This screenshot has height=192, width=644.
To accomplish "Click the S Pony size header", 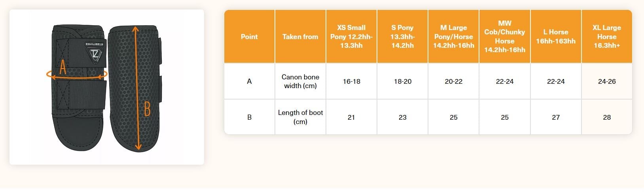I will coord(402,37).
